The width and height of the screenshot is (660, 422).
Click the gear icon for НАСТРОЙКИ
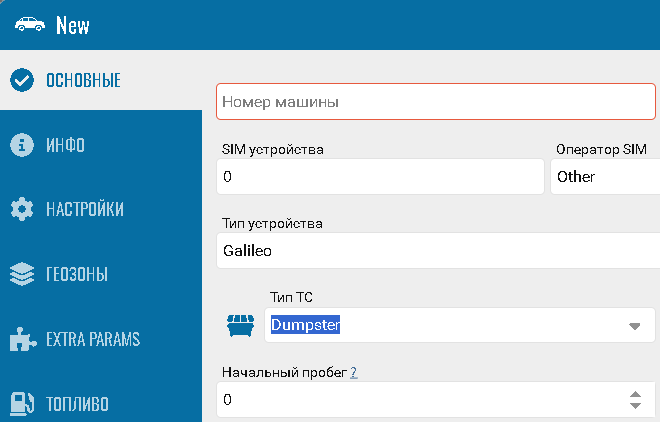[22, 210]
